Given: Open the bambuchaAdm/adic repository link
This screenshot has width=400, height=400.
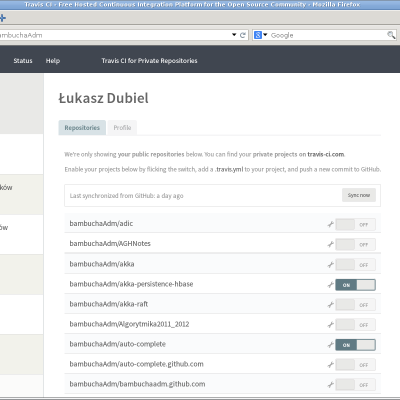Looking at the screenshot, I should pos(101,224).
